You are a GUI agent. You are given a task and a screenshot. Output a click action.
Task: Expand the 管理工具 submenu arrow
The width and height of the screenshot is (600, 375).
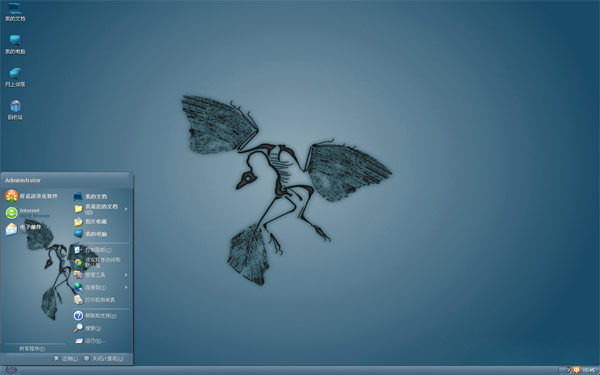pos(126,275)
